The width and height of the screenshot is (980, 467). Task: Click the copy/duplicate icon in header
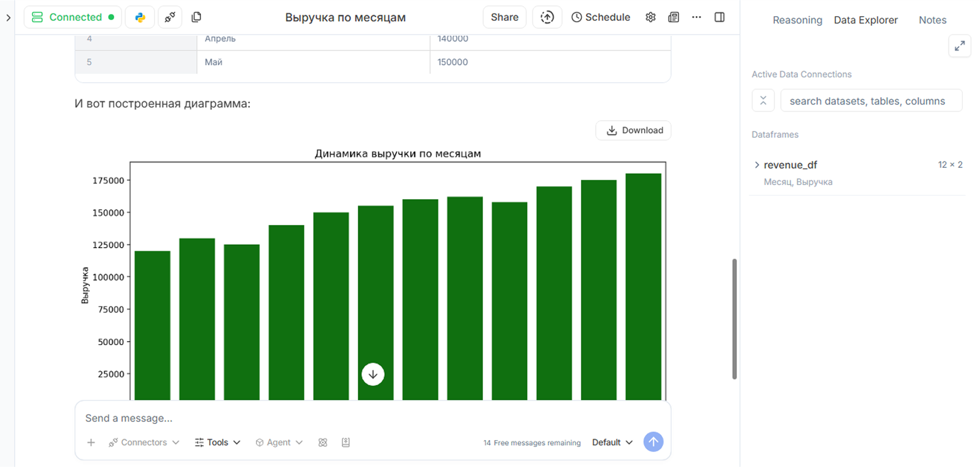196,17
